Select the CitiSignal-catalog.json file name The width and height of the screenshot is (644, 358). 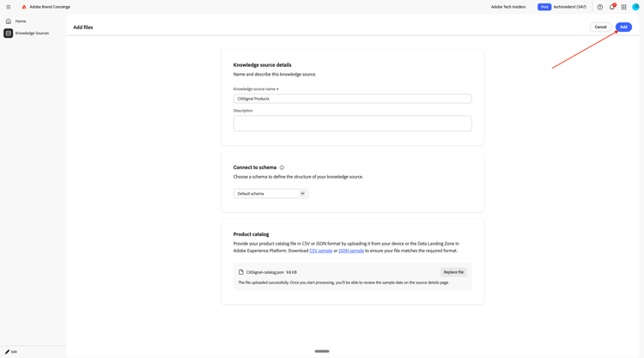[x=265, y=272]
